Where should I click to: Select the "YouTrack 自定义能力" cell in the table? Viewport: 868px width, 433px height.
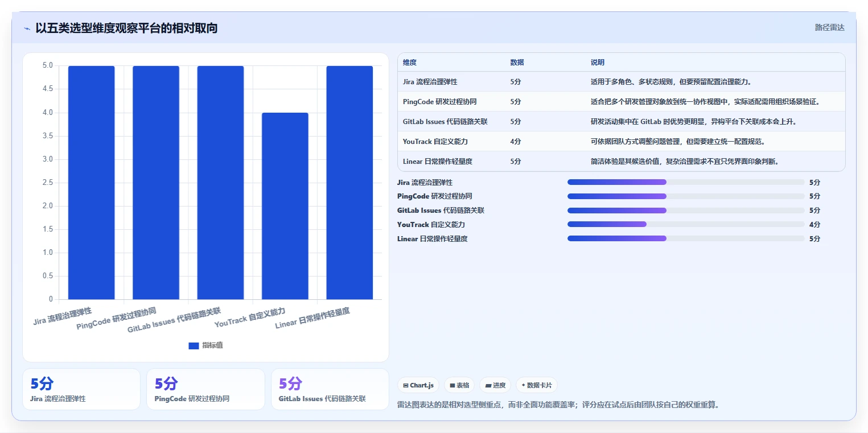(x=435, y=142)
